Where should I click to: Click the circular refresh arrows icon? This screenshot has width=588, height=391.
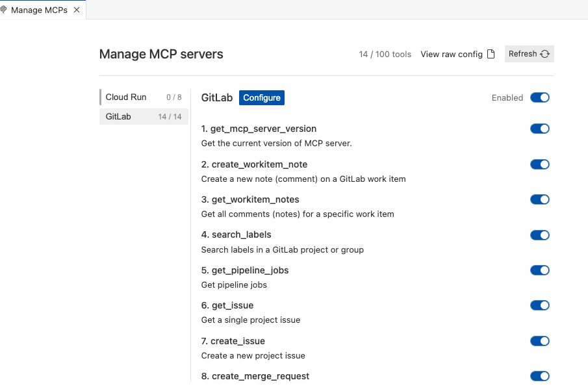click(544, 54)
